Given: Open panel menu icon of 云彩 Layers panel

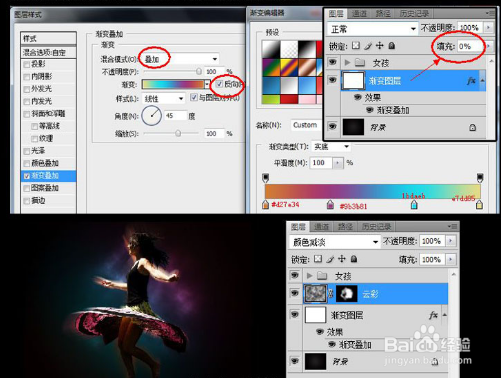Looking at the screenshot, I should click(x=453, y=227).
